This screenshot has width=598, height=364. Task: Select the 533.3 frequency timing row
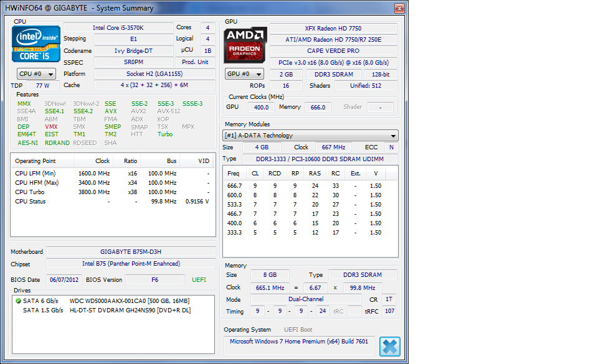(310, 205)
